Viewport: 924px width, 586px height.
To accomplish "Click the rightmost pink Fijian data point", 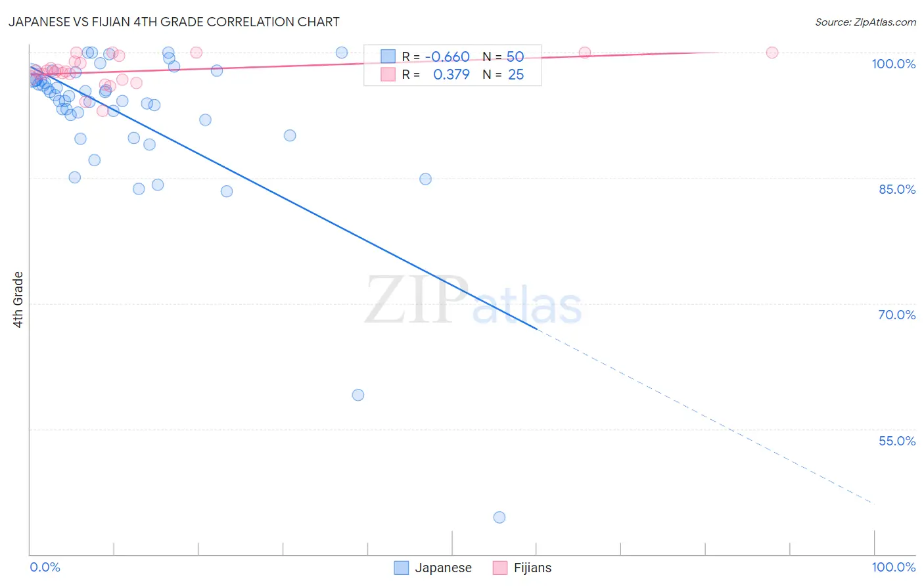I will pyautogui.click(x=772, y=53).
